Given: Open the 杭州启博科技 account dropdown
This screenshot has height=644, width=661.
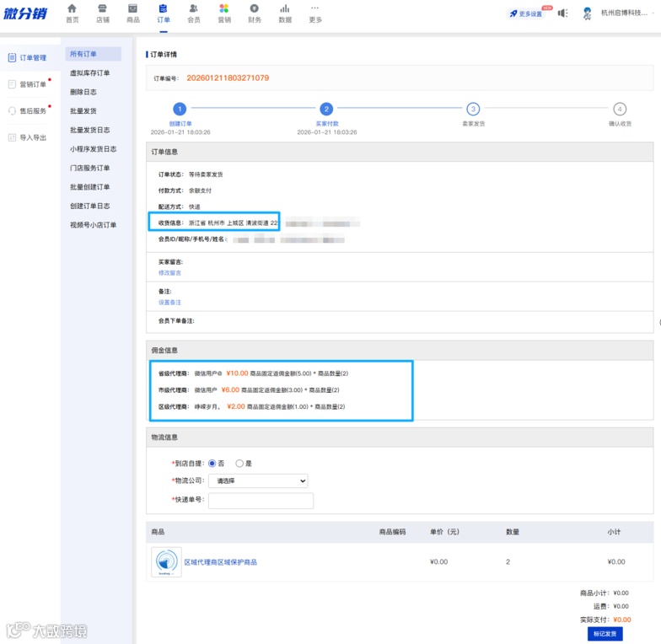Looking at the screenshot, I should [x=627, y=13].
